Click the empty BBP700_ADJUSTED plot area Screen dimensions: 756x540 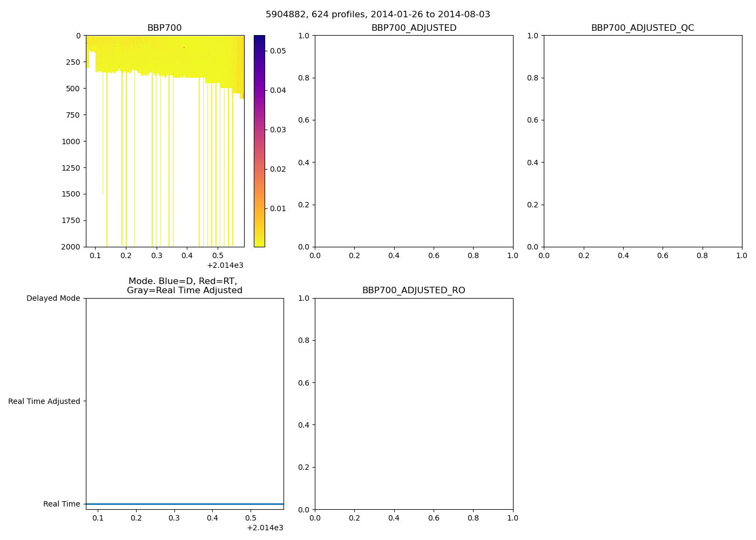pos(414,140)
